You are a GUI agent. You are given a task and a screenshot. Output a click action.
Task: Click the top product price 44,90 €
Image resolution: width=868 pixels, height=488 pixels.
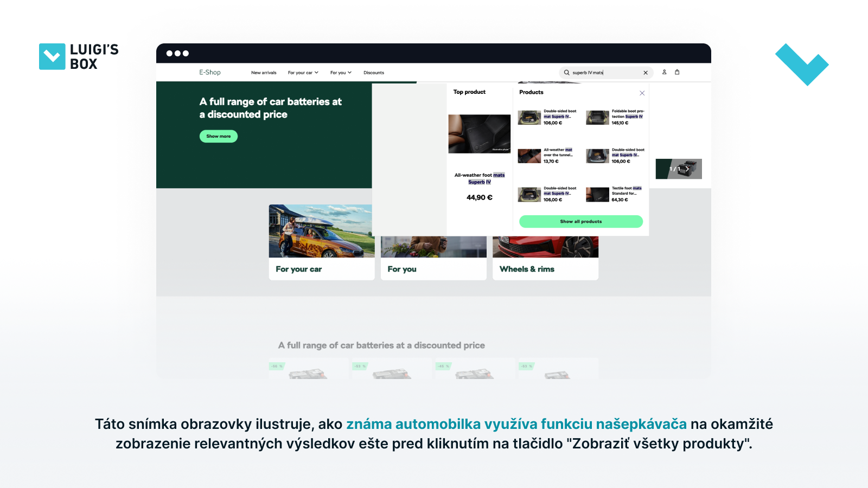click(480, 197)
